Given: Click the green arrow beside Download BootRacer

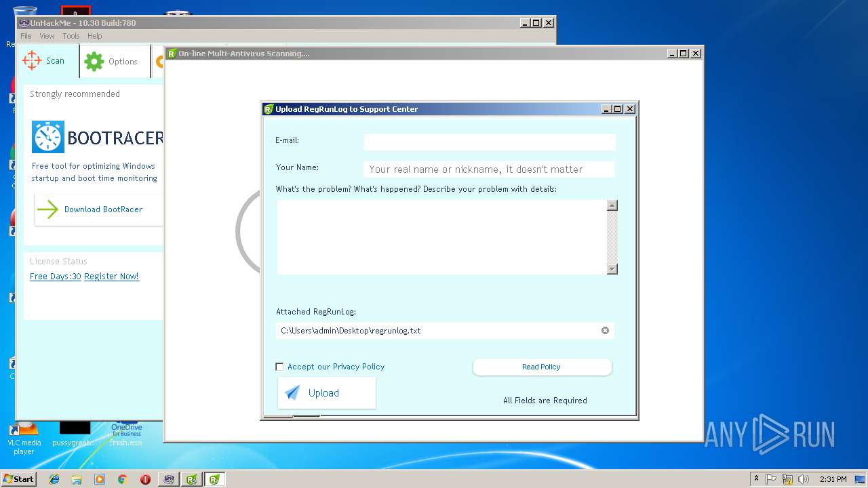Looking at the screenshot, I should point(47,209).
